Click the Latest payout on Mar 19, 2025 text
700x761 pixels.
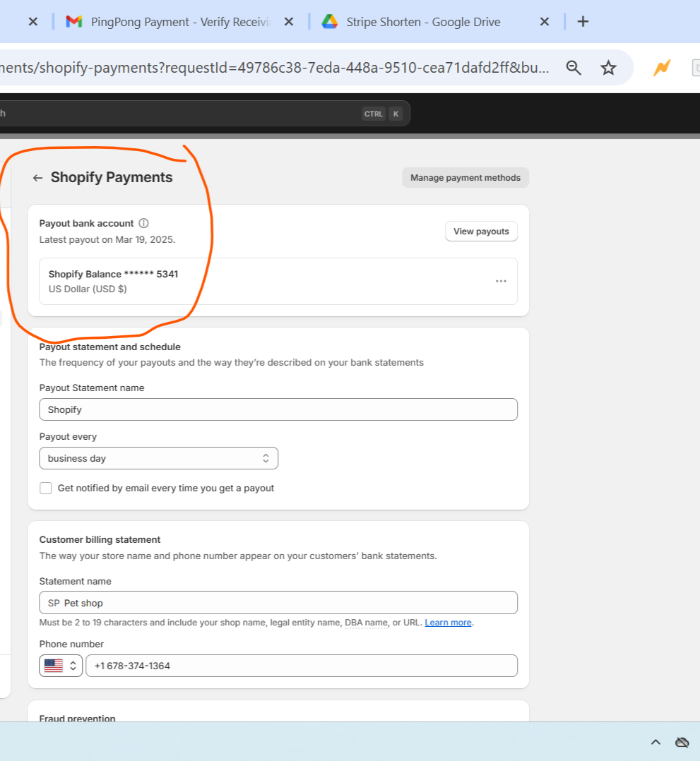pyautogui.click(x=107, y=240)
